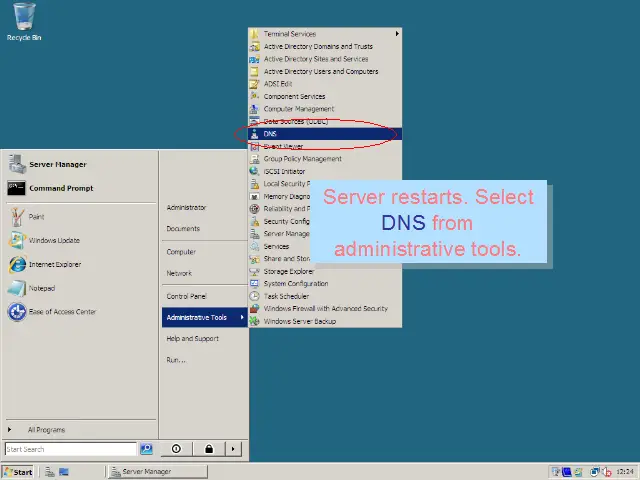Click the Ease of Access Center icon
This screenshot has width=640, height=480.
click(x=17, y=312)
